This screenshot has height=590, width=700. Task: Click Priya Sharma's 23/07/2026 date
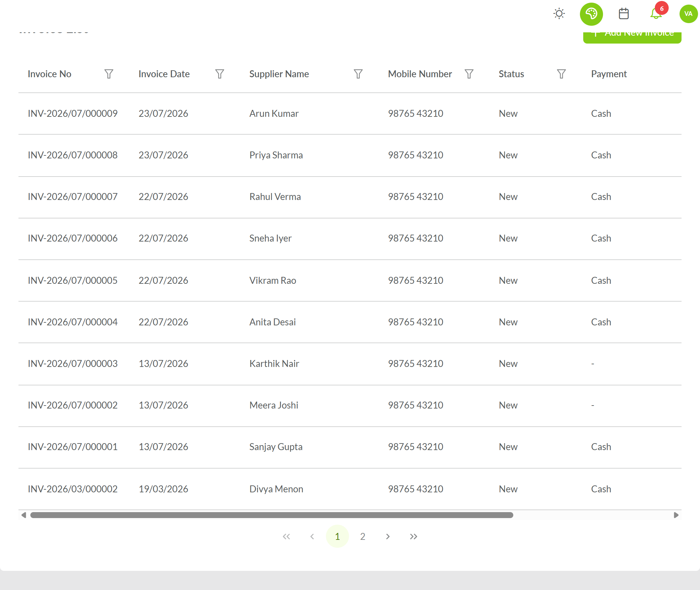coord(164,155)
